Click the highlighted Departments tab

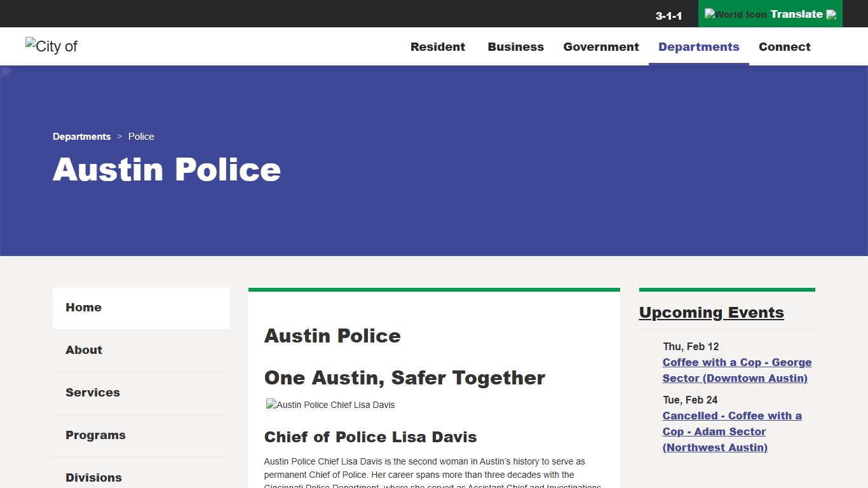[698, 46]
